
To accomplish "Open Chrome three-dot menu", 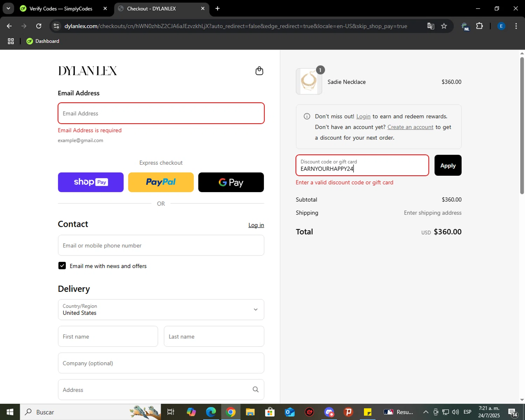I will click(x=516, y=26).
